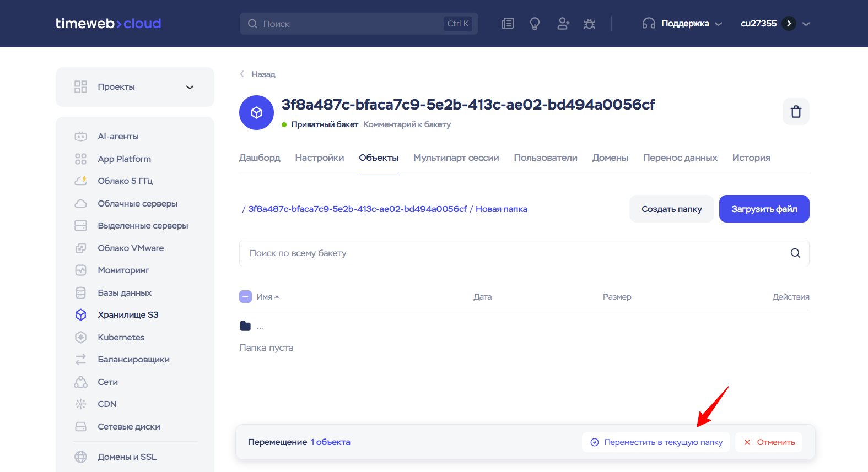The image size is (868, 472).
Task: Open the add user icon in header
Action: click(x=563, y=24)
